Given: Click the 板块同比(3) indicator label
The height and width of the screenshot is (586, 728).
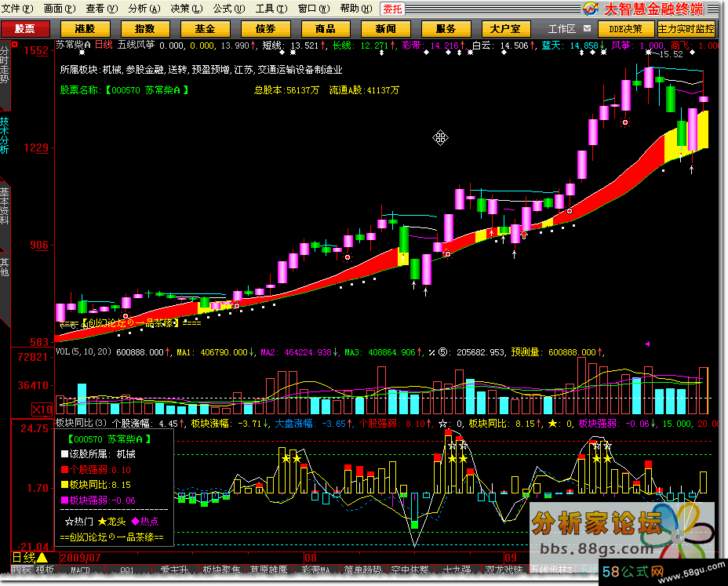Looking at the screenshot, I should tap(82, 423).
